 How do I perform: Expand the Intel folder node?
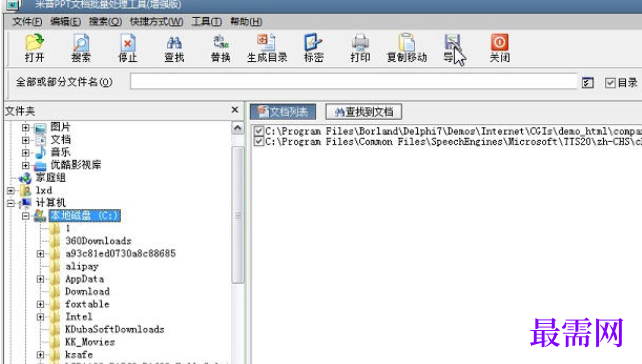click(40, 317)
